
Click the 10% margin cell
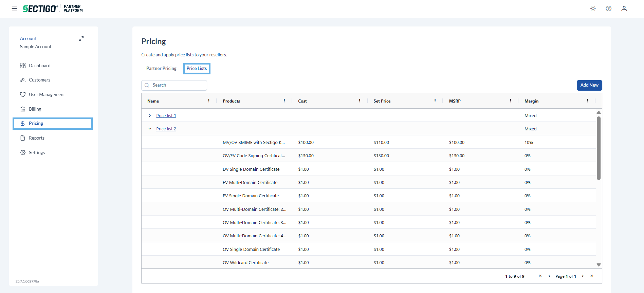click(529, 143)
